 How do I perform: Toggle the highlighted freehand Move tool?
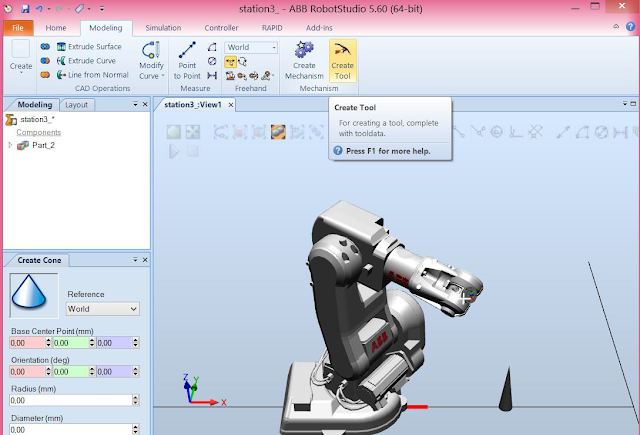click(x=230, y=62)
